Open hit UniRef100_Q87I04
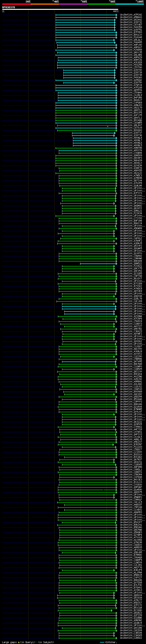Viewport: 146px width, 644px height. [131, 181]
